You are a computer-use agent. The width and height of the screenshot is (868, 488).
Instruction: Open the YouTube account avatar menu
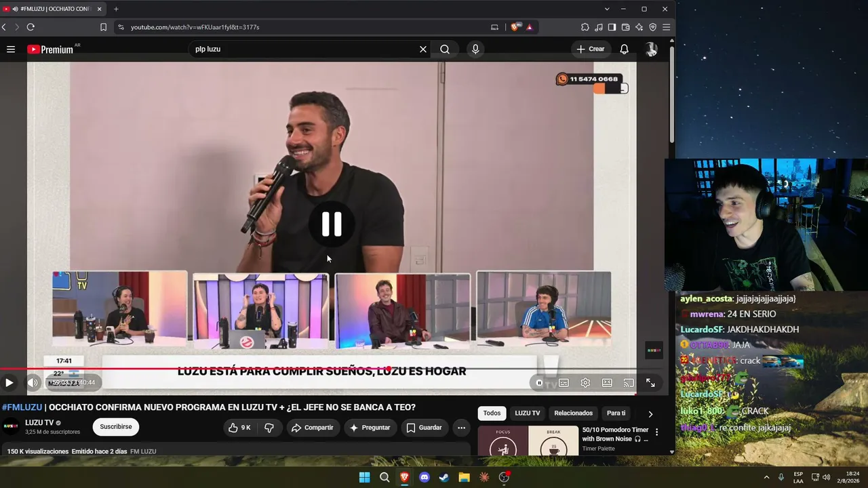pos(651,49)
